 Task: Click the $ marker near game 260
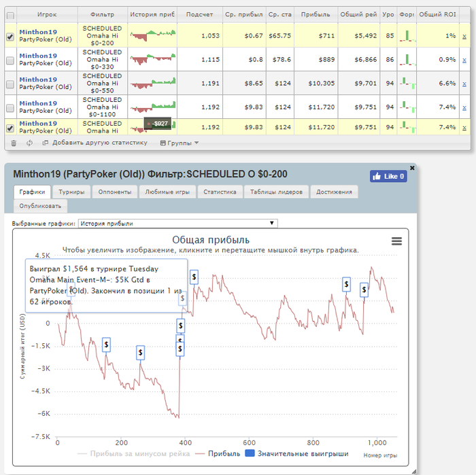[x=140, y=353]
